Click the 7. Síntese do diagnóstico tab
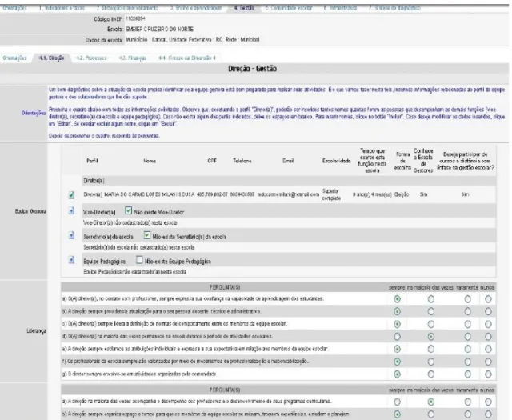Viewport: 512px width, 420px height. (394, 8)
